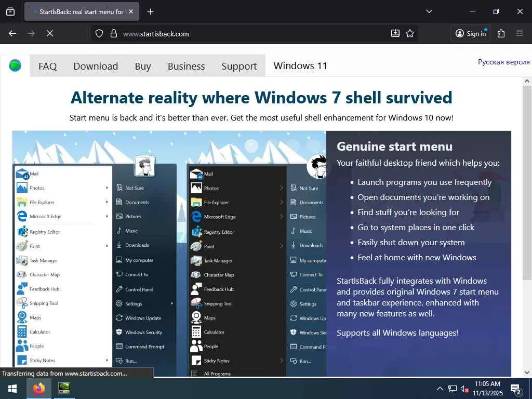This screenshot has width=532, height=399.
Task: Click the Firefox icon in the taskbar
Action: [38, 388]
